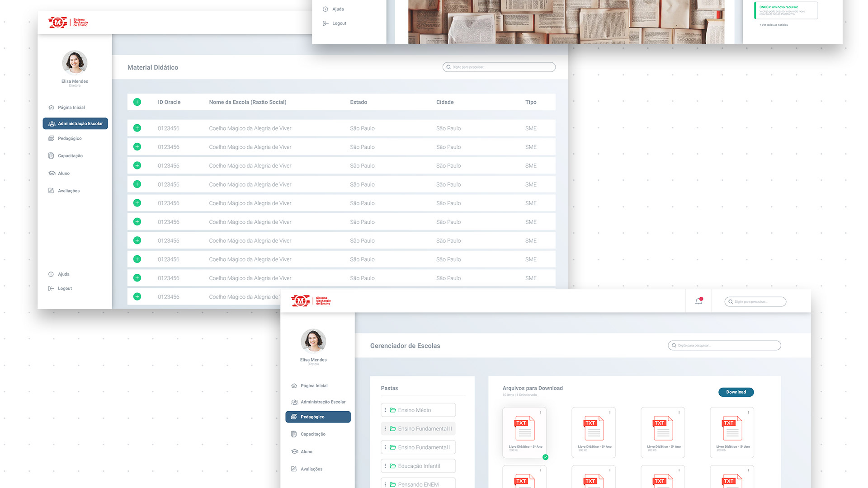Click Ver todas as notícias link
This screenshot has width=868, height=488.
[x=774, y=25]
